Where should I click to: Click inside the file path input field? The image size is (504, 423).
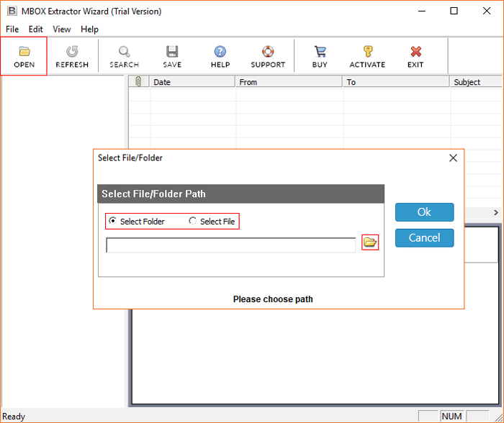point(231,245)
